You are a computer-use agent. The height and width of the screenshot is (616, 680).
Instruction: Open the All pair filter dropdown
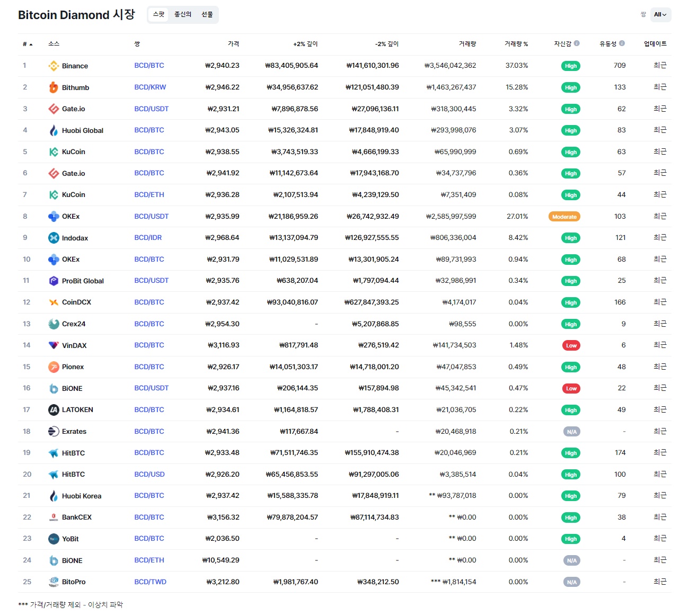coord(660,14)
